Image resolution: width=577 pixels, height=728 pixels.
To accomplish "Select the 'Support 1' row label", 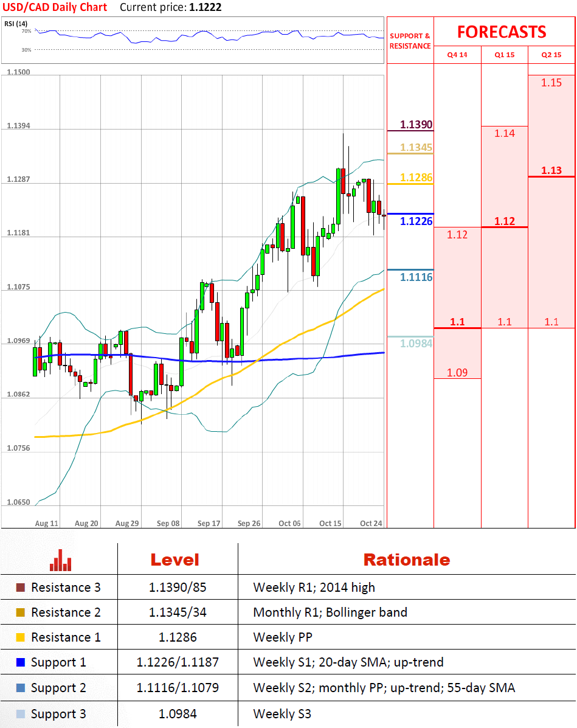I will (x=58, y=662).
